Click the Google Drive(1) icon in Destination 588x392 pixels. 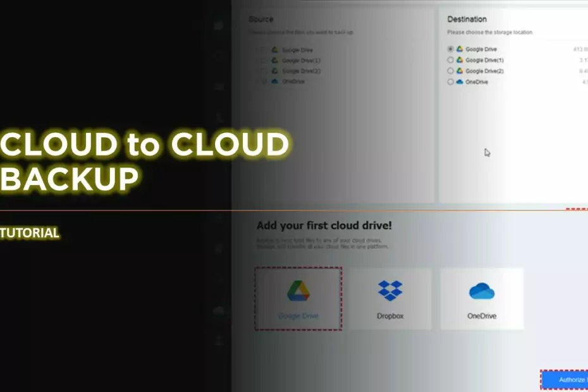[460, 60]
